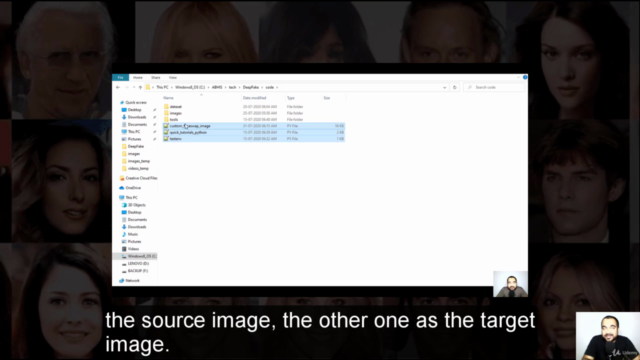Open Downloads under Quick access

coord(137,117)
